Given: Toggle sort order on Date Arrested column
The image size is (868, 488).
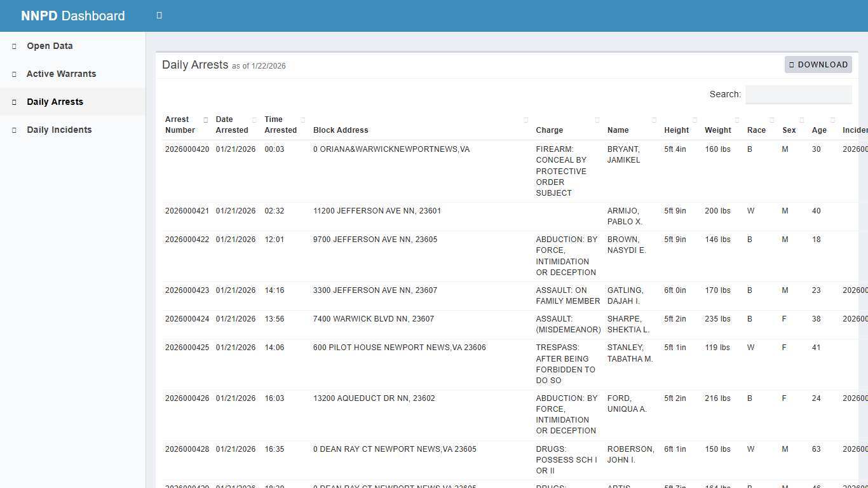Looking at the screenshot, I should 254,119.
